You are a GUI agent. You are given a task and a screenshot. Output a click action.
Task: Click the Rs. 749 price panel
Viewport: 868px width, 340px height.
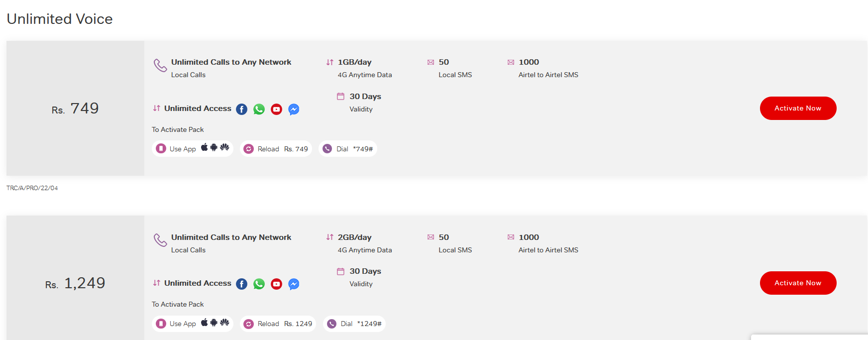(x=75, y=108)
